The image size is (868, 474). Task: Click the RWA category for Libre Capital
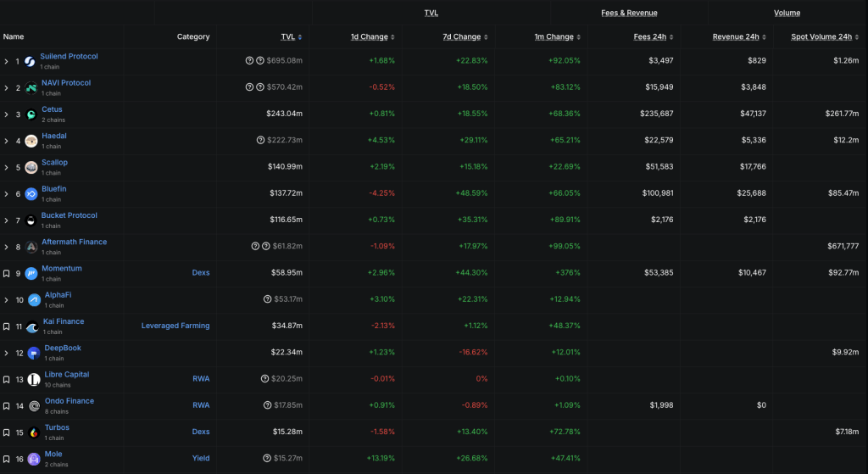click(x=201, y=379)
